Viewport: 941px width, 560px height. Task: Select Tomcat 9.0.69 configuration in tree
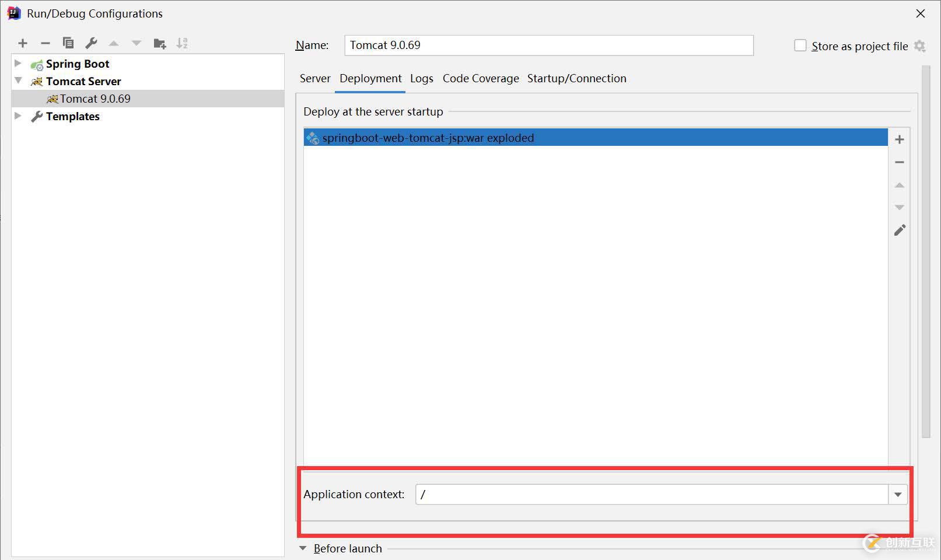pyautogui.click(x=148, y=99)
